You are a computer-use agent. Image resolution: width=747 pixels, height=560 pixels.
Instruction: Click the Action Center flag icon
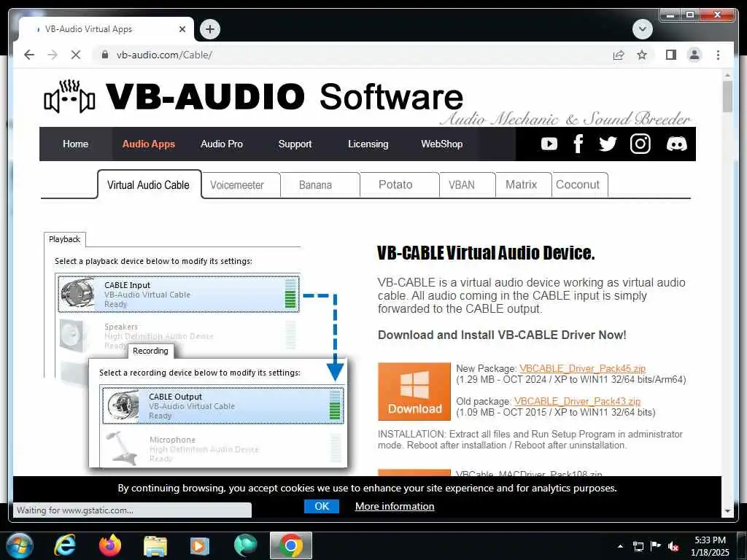(x=656, y=546)
